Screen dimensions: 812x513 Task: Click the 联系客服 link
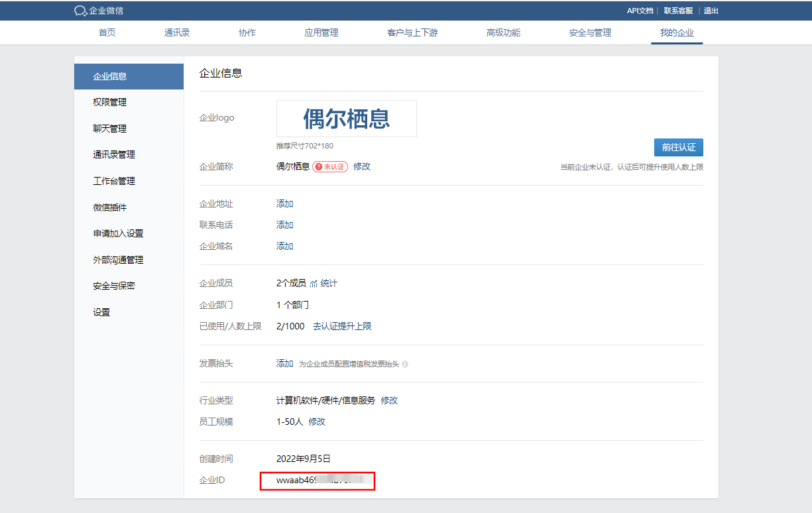point(678,11)
